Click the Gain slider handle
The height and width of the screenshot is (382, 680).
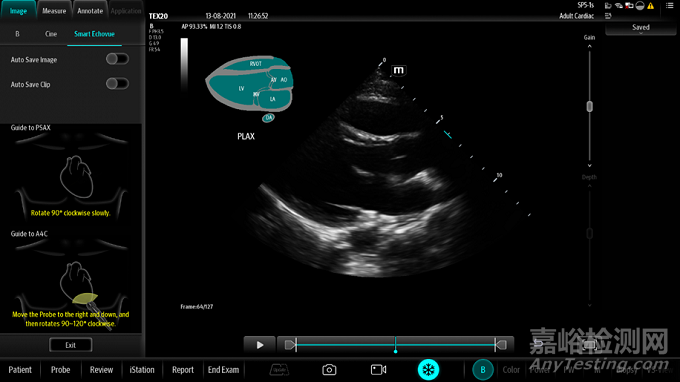(x=589, y=107)
